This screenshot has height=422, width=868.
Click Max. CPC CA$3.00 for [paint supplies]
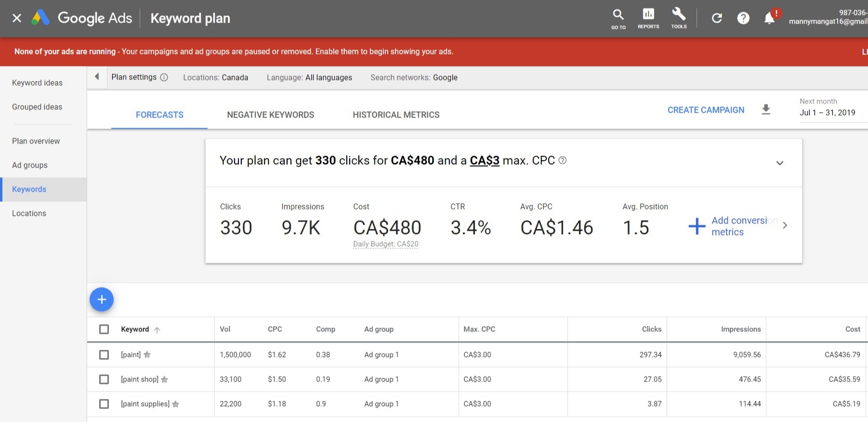[x=477, y=404]
